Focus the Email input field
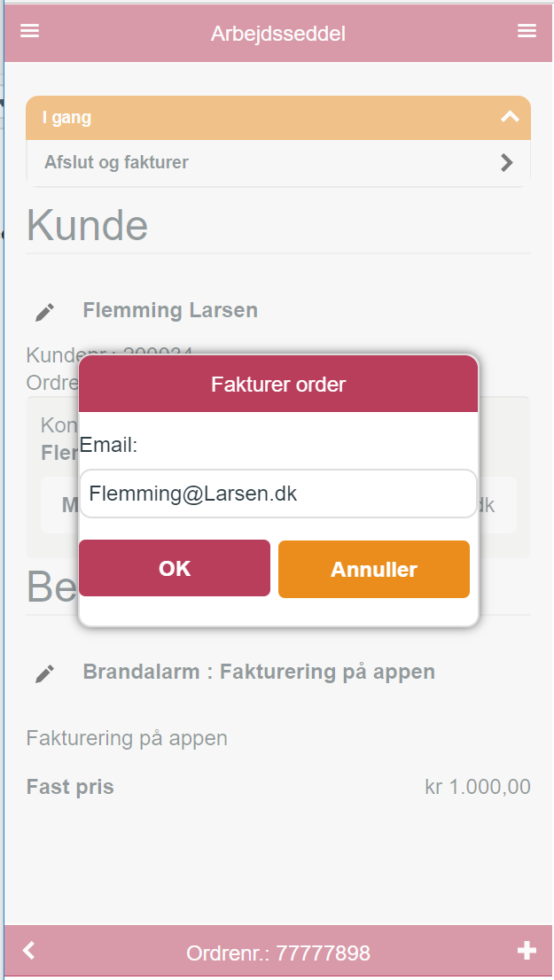Screen dimensions: 554x980 click(x=278, y=494)
